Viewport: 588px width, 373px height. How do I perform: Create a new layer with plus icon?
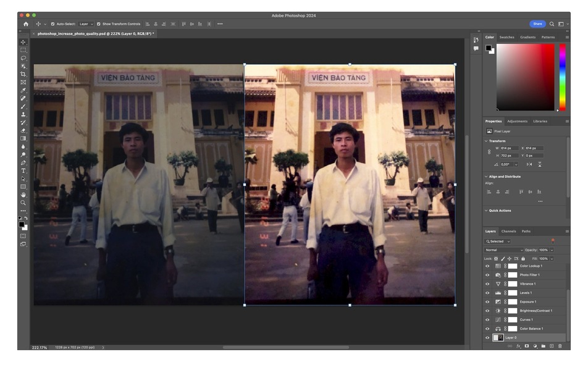552,346
